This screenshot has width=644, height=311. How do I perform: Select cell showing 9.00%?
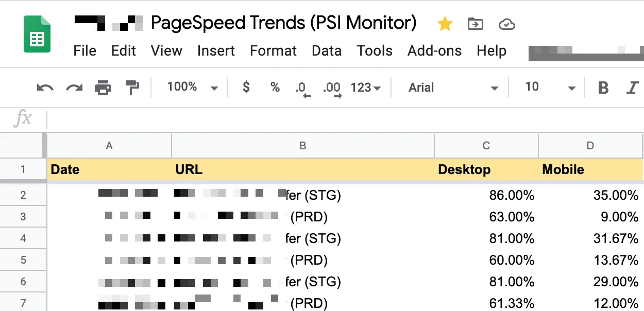click(x=590, y=217)
